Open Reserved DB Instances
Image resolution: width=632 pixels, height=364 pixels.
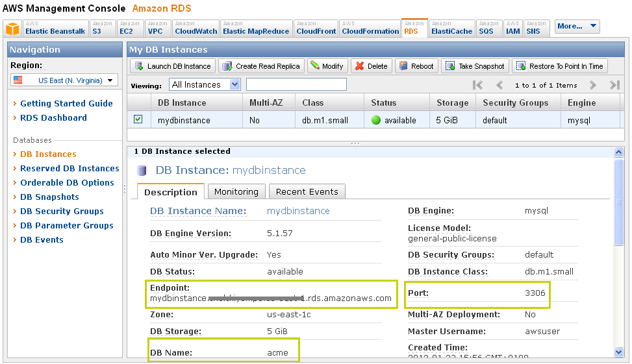pos(70,168)
